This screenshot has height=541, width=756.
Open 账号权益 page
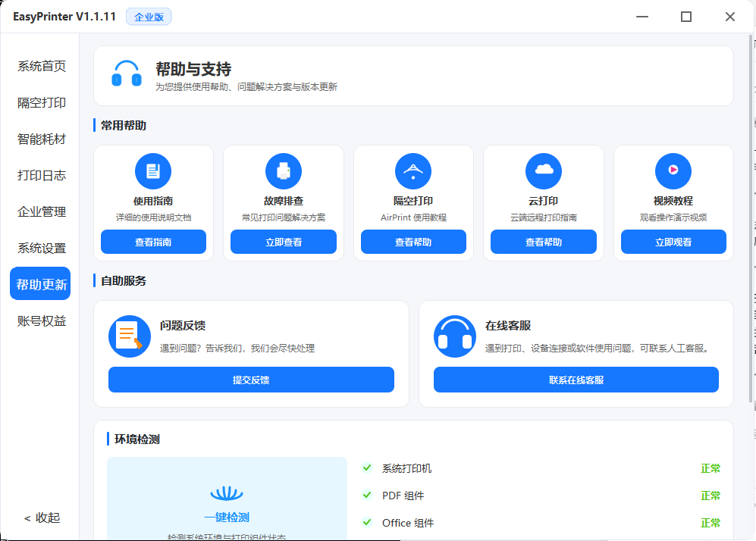click(x=42, y=321)
